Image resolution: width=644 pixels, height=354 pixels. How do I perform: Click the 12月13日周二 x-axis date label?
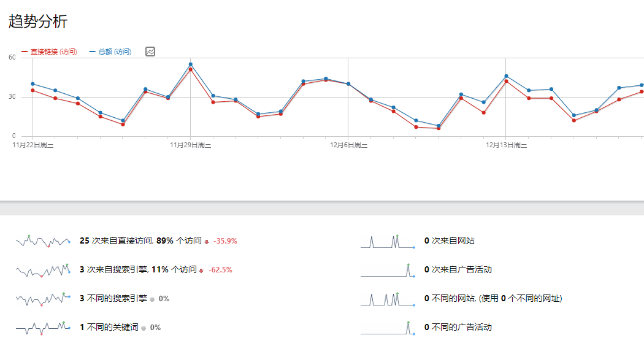tap(507, 145)
